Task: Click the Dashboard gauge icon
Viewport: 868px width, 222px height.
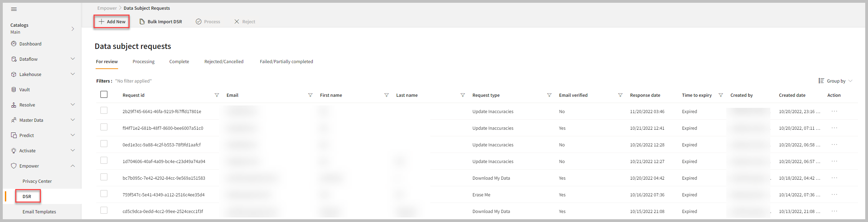Action: coord(14,44)
